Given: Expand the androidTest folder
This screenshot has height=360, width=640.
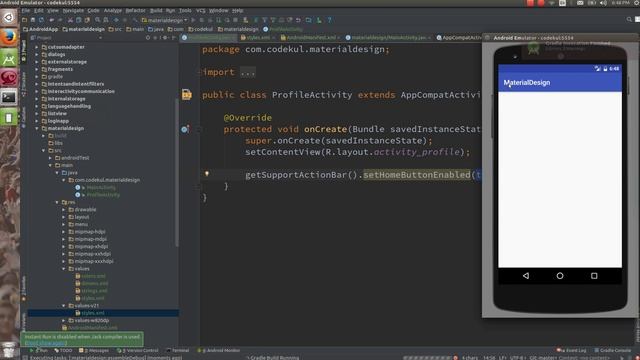Looking at the screenshot, I should coord(50,158).
